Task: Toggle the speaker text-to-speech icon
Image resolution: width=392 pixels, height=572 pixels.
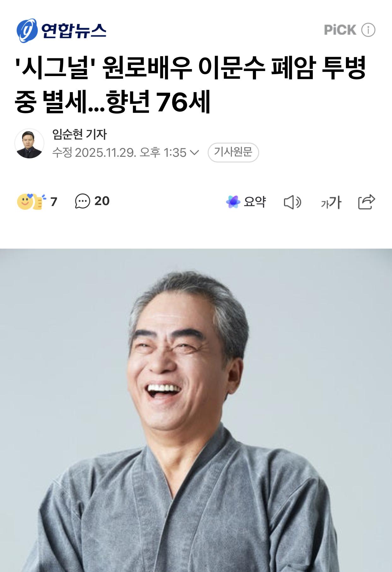Action: [293, 202]
